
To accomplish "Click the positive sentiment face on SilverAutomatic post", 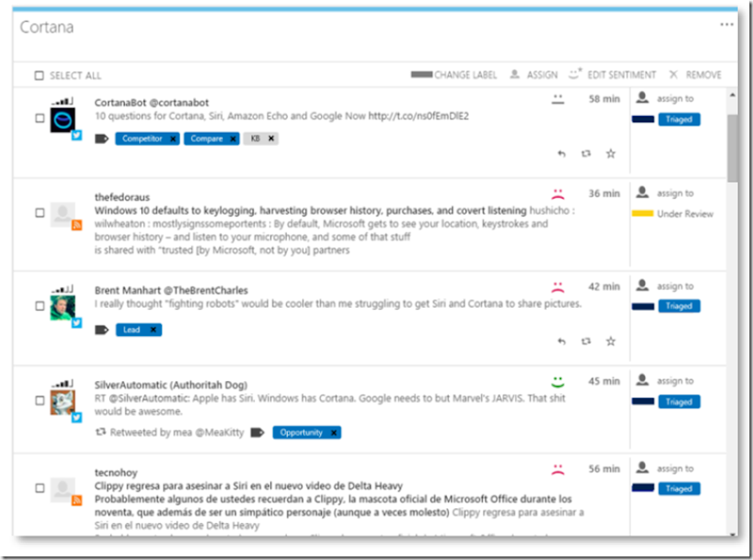I will [x=557, y=382].
